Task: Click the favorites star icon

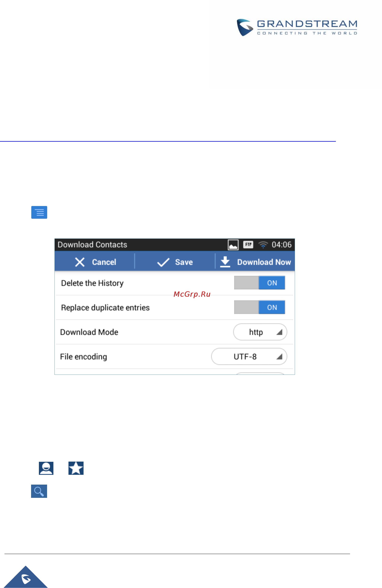Action: 76,468
